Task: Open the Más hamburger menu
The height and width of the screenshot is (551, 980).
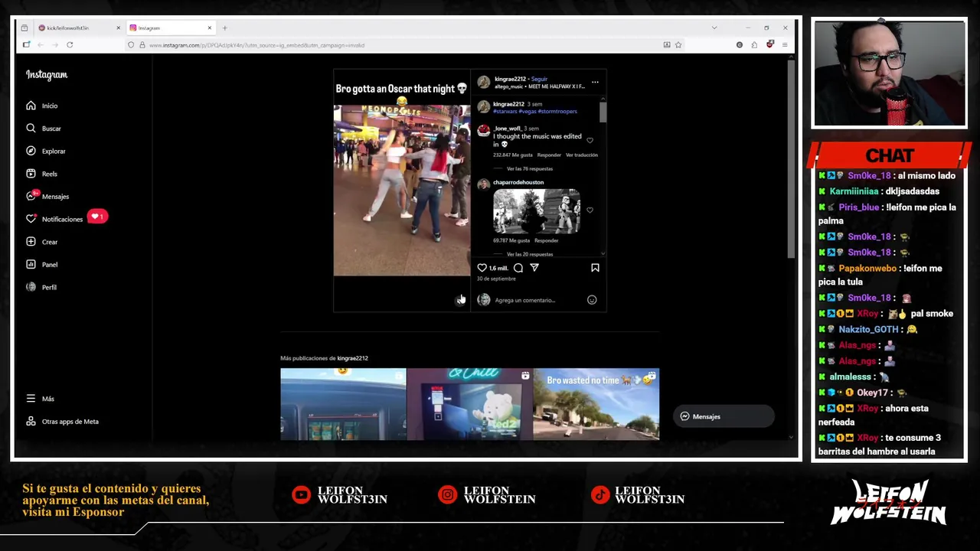Action: point(40,399)
